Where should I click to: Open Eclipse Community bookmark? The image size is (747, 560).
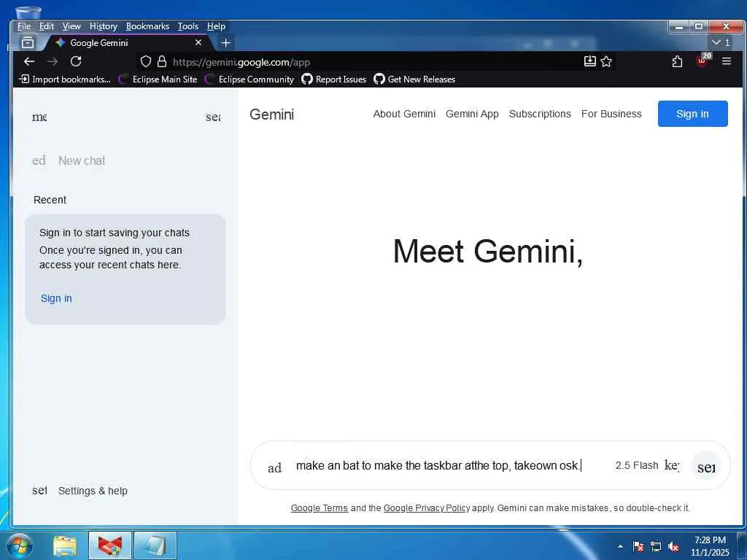[x=249, y=79]
